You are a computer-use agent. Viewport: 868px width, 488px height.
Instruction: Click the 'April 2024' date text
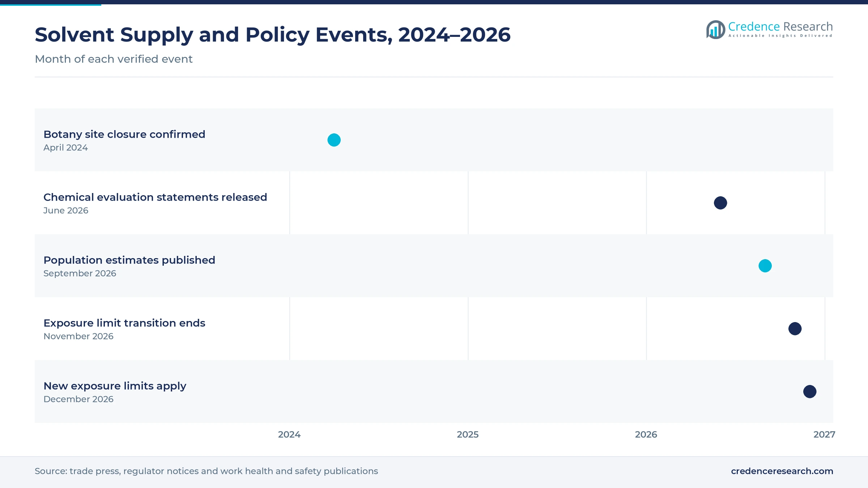click(x=65, y=147)
